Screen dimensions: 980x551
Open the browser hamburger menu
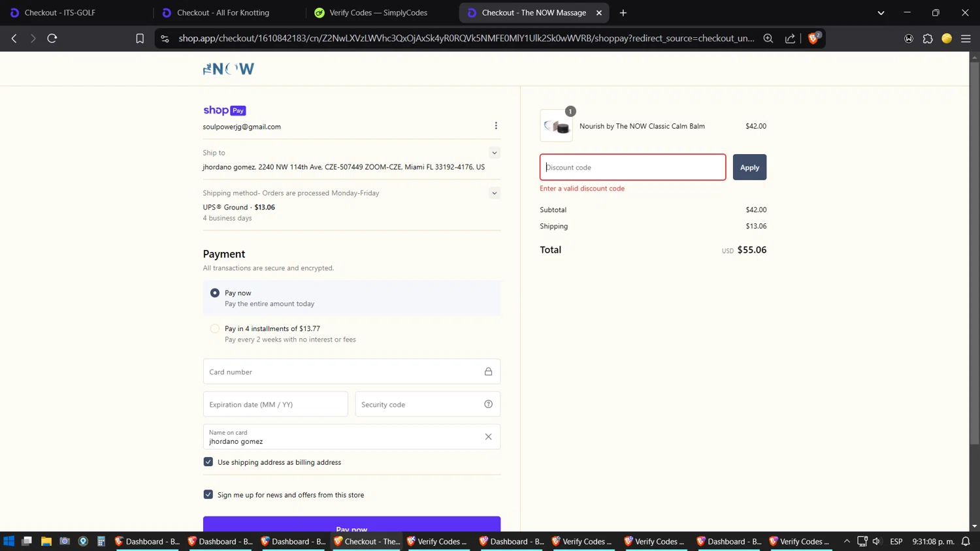(966, 39)
